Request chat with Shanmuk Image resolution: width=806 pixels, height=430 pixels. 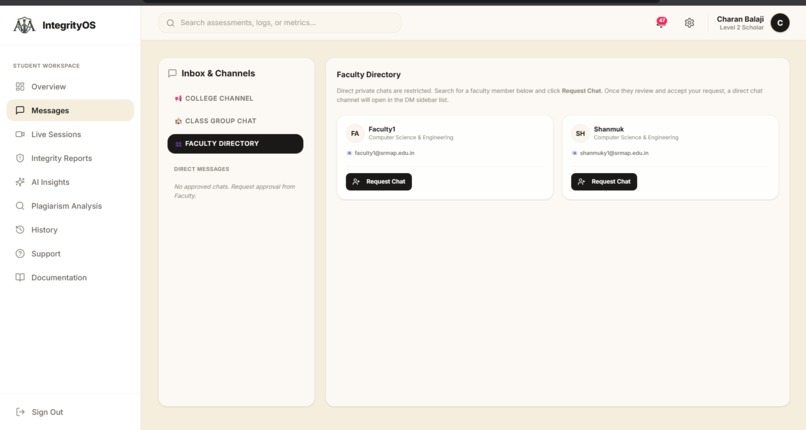pyautogui.click(x=604, y=182)
